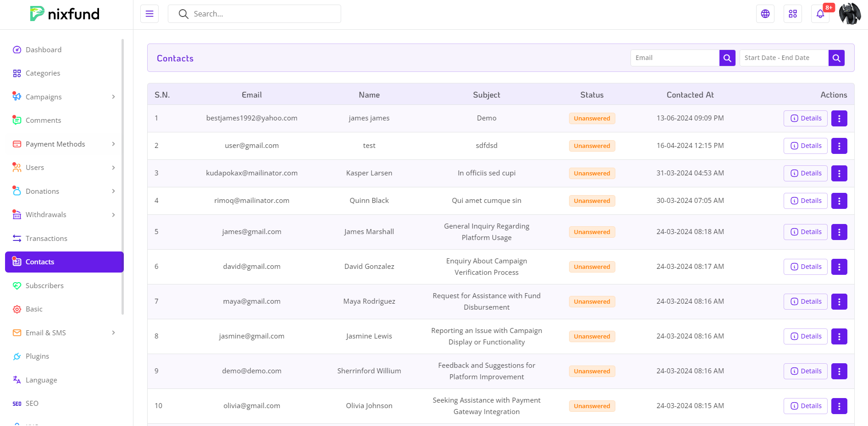Click the nixfund logo
Viewport: 868px width, 426px height.
[65, 14]
